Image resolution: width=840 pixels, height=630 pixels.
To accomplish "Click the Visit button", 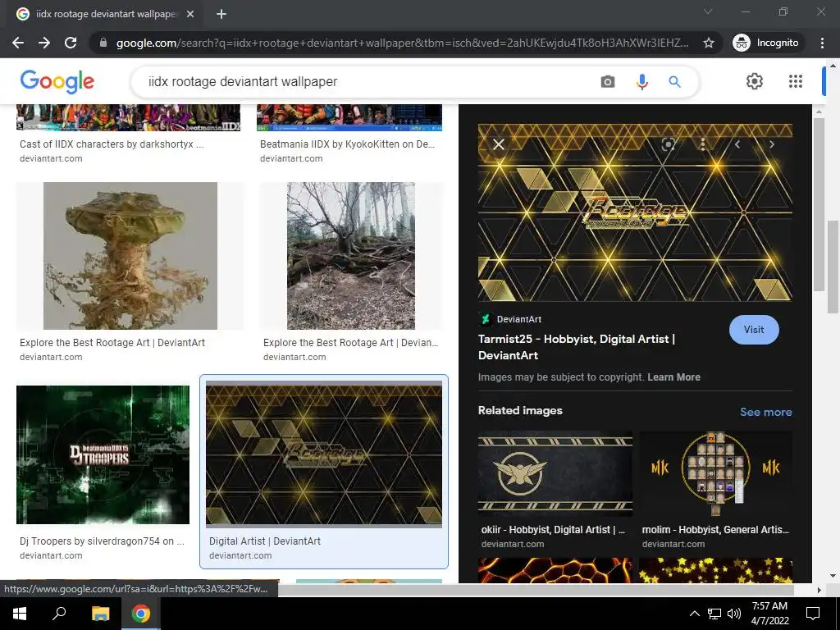I will click(754, 330).
